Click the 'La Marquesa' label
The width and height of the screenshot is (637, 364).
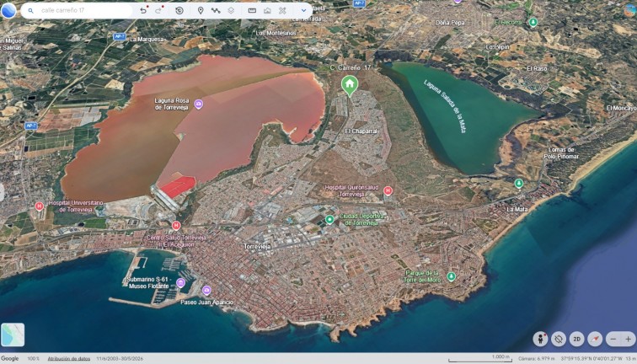click(x=147, y=40)
